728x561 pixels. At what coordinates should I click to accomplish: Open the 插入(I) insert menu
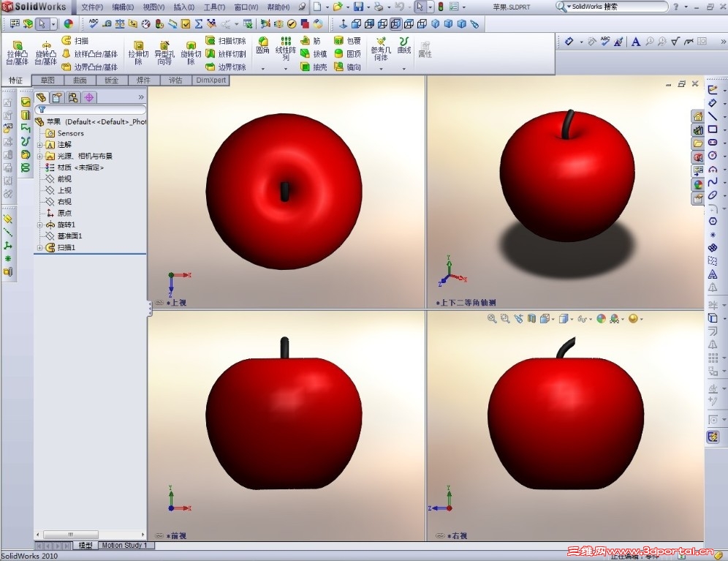(x=184, y=7)
